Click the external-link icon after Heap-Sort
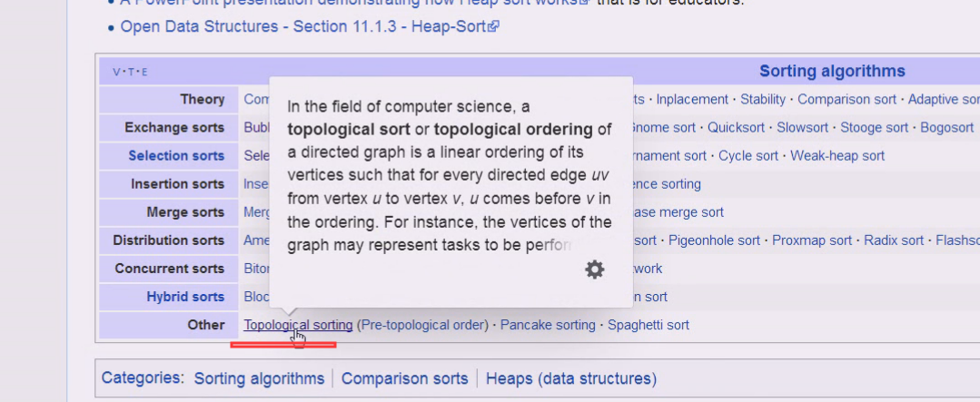Screen dimensions: 980x402 [x=493, y=27]
